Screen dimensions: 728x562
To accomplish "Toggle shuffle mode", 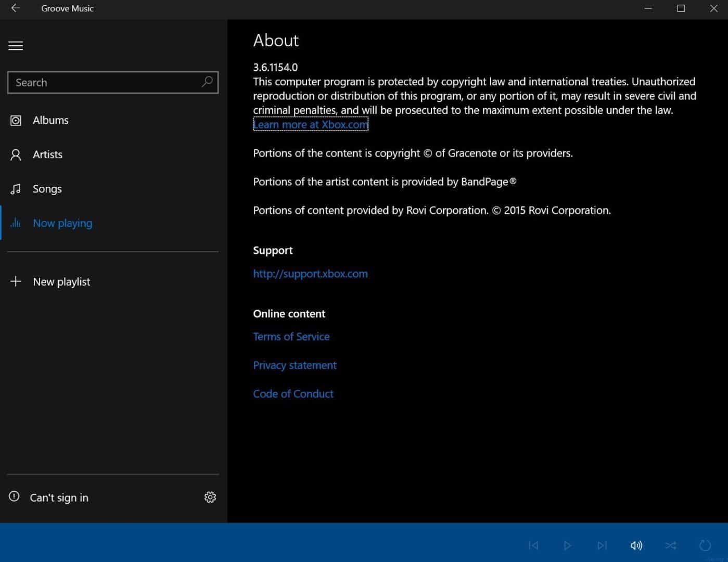I will (x=671, y=545).
